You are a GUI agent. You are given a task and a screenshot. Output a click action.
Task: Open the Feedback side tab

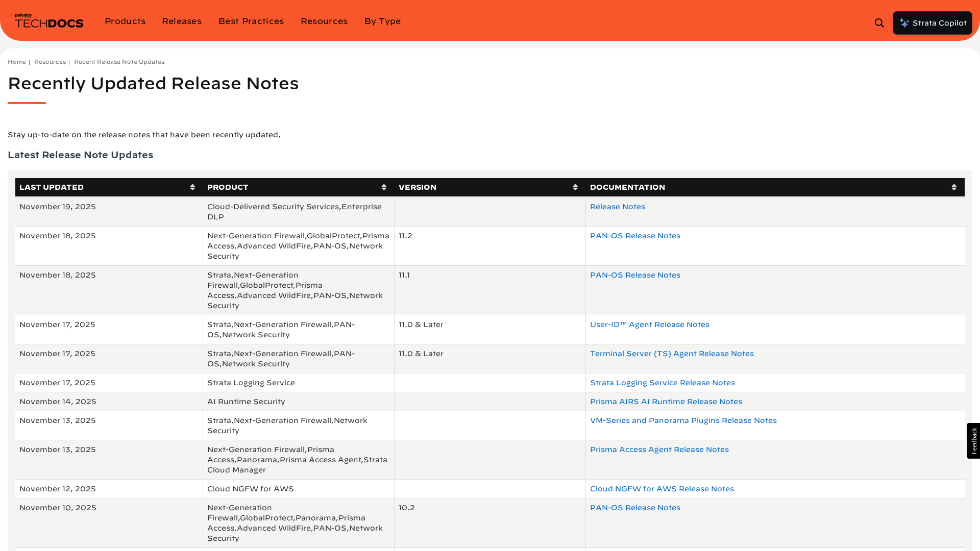973,441
